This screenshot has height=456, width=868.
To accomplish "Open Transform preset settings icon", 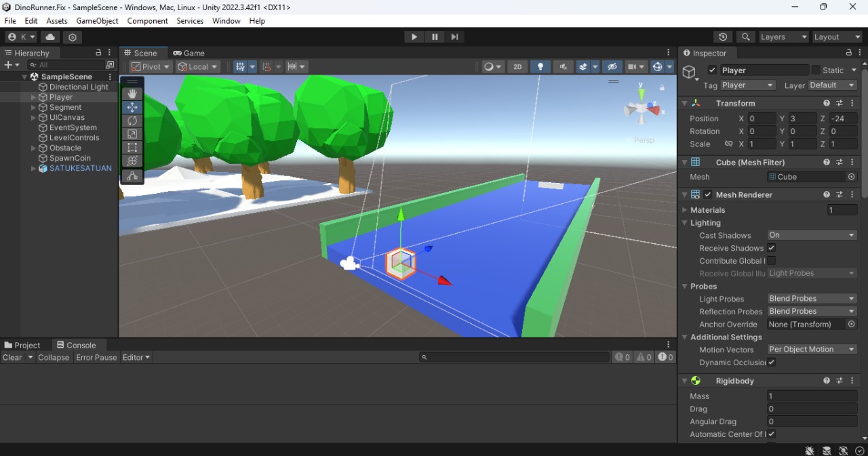I will (839, 103).
